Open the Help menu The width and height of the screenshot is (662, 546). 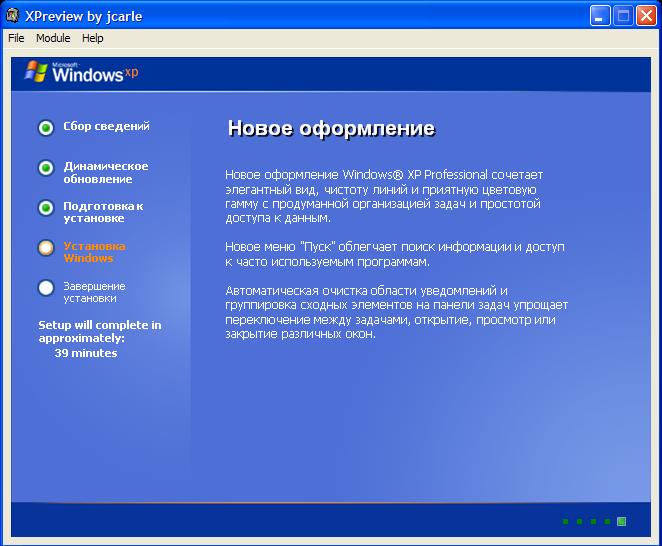(x=92, y=38)
